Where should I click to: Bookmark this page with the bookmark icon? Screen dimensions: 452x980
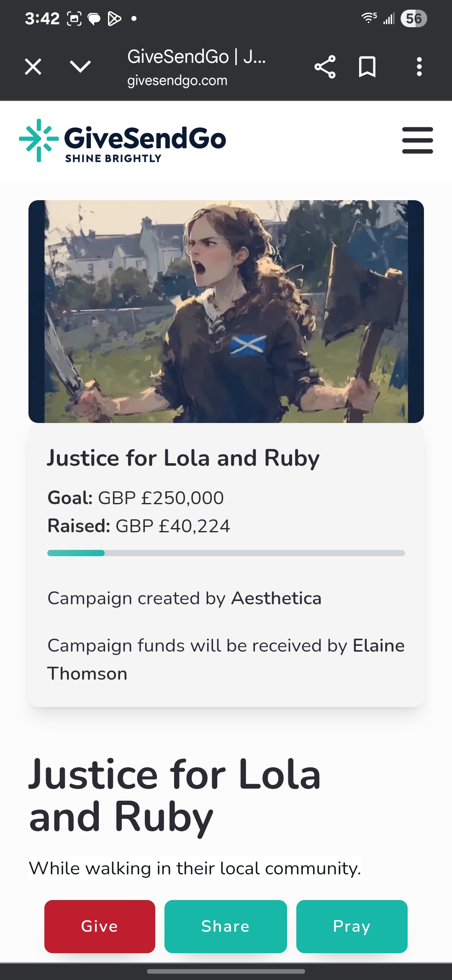point(367,67)
